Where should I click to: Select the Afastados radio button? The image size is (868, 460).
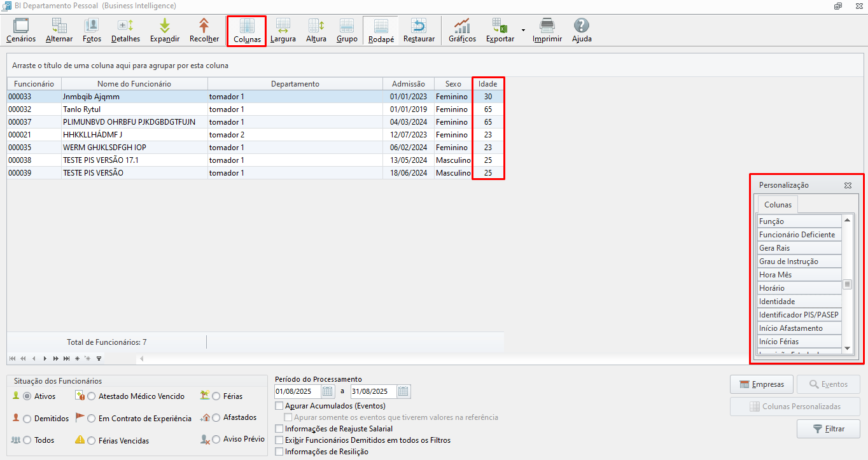tap(216, 417)
